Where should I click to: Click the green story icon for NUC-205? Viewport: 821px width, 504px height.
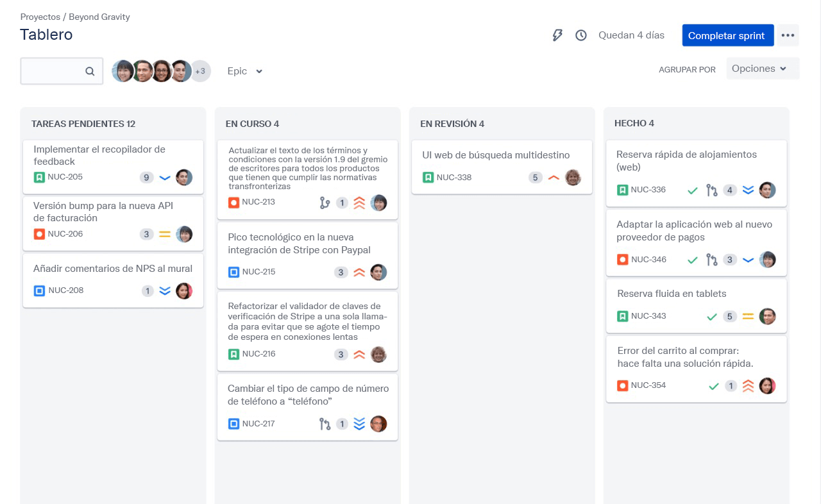click(39, 177)
